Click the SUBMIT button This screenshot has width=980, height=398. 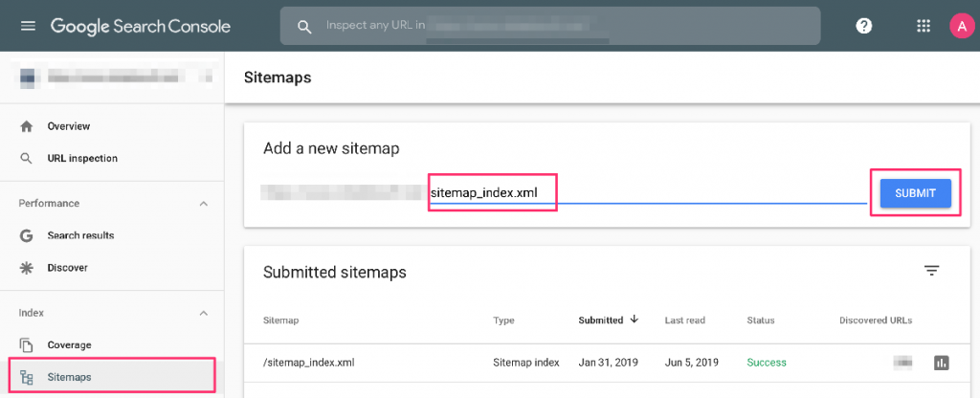(x=916, y=193)
